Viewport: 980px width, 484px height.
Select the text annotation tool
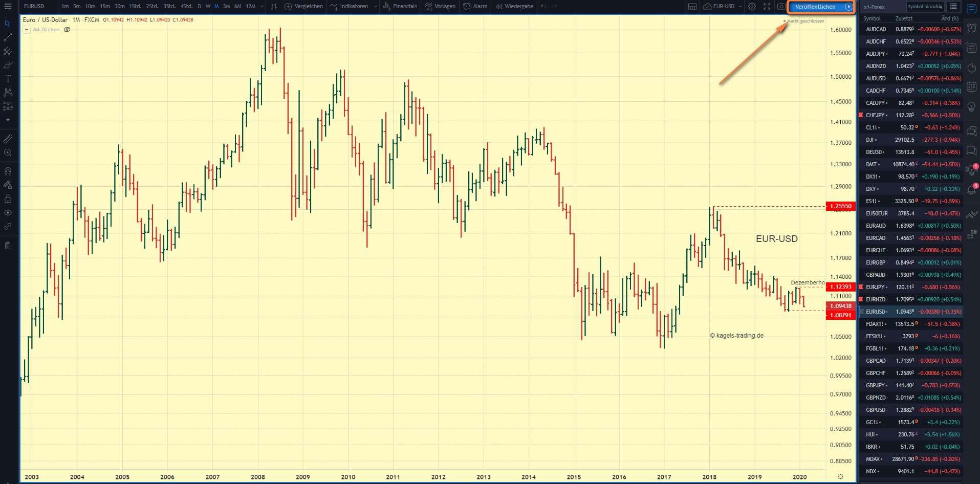pos(8,78)
